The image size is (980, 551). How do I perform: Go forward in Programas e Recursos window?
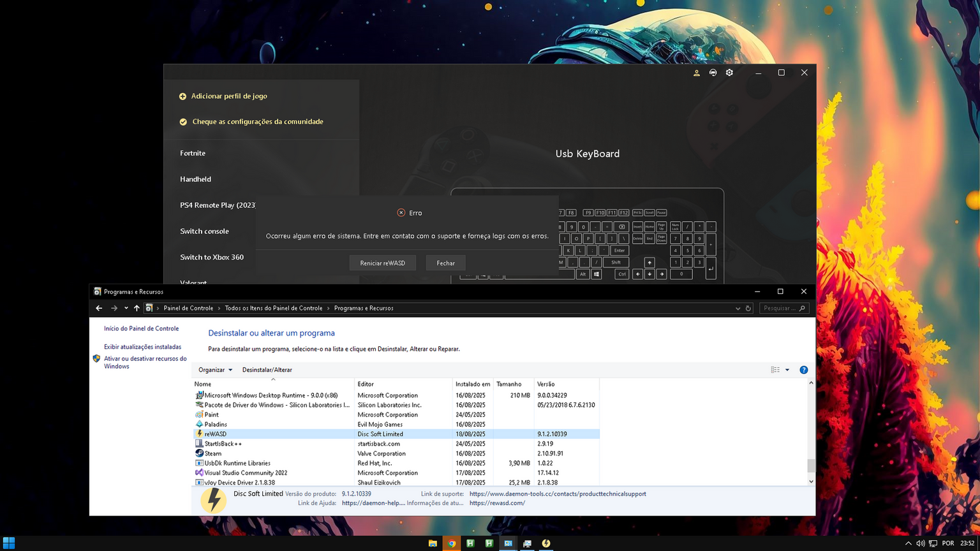tap(114, 308)
